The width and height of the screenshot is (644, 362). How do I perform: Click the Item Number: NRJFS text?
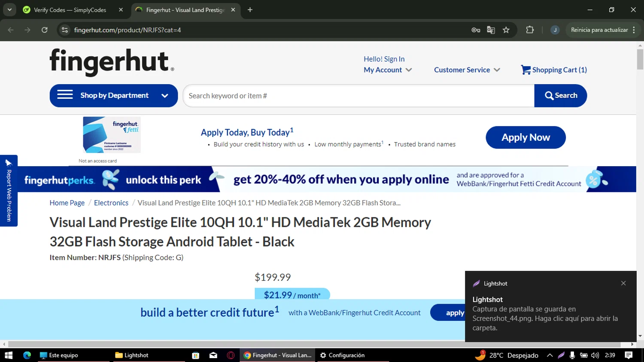tap(85, 257)
